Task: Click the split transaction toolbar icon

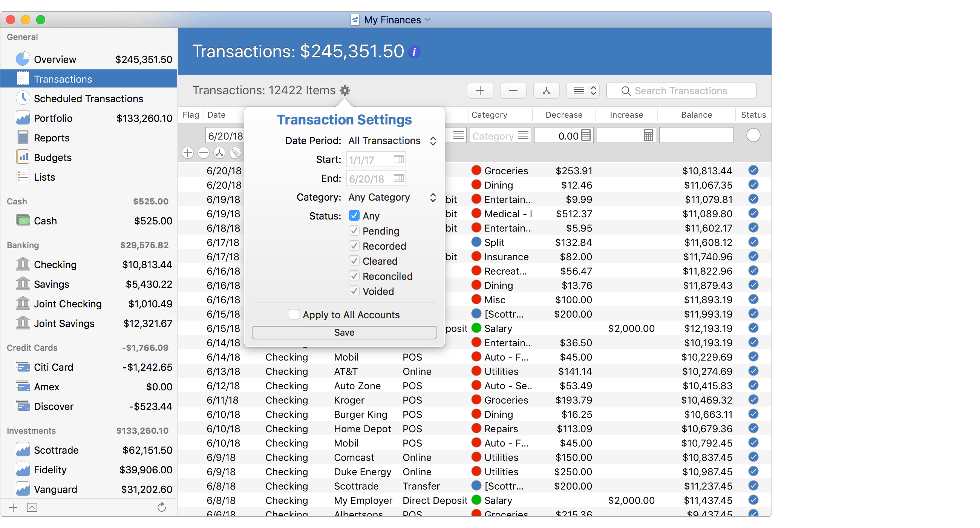Action: tap(546, 91)
